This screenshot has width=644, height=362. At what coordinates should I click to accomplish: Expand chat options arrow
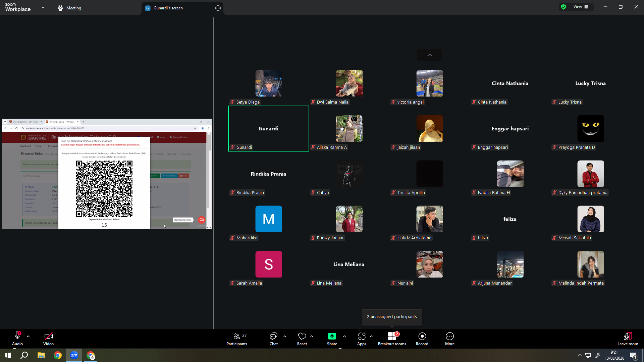coord(285,336)
